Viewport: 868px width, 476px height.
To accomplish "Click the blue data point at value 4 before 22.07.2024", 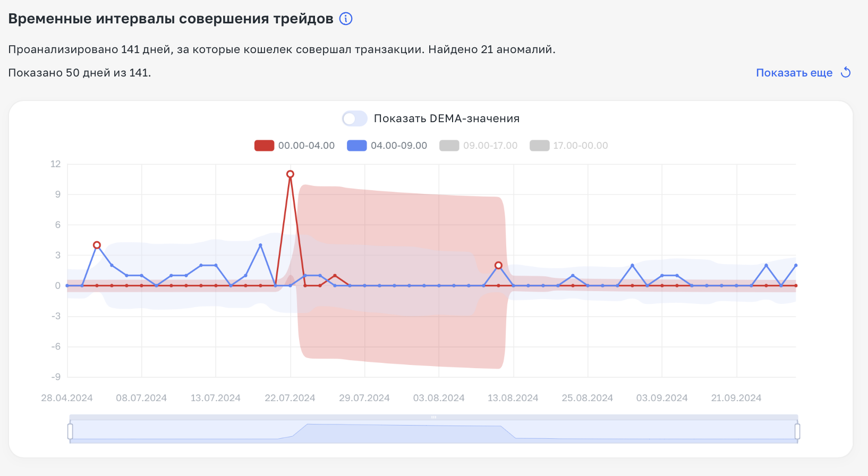I will (x=260, y=245).
